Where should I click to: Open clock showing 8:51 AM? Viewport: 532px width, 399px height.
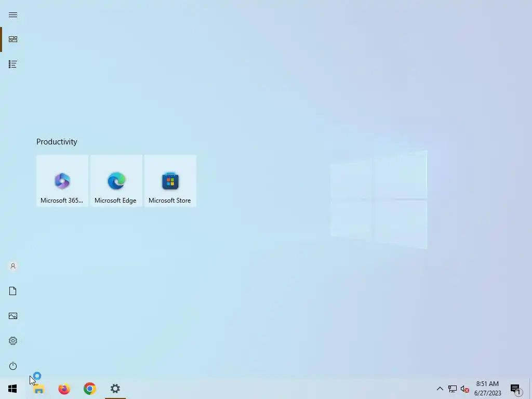coord(487,389)
